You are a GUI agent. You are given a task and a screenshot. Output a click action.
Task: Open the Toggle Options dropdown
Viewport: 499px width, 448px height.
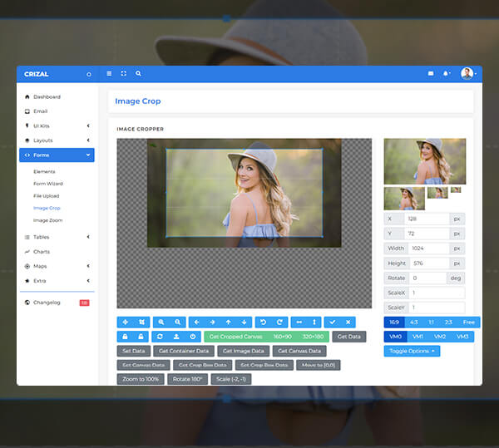(x=412, y=351)
